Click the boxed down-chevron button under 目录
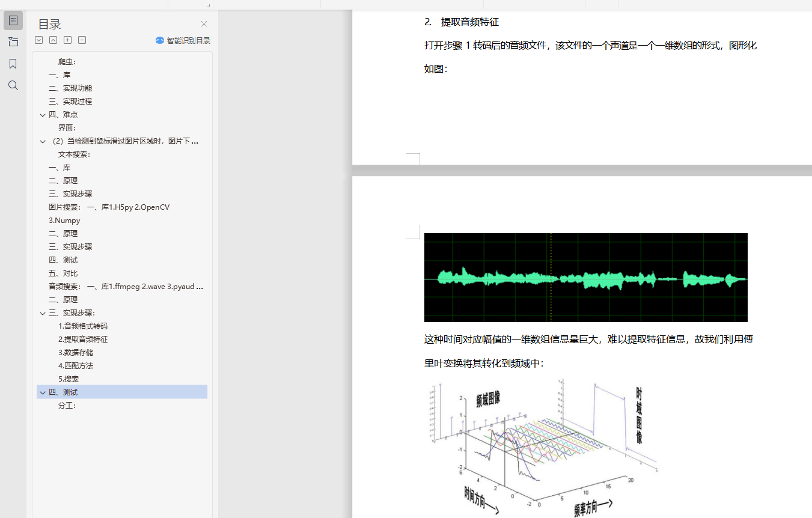This screenshot has width=812, height=518. tap(39, 40)
